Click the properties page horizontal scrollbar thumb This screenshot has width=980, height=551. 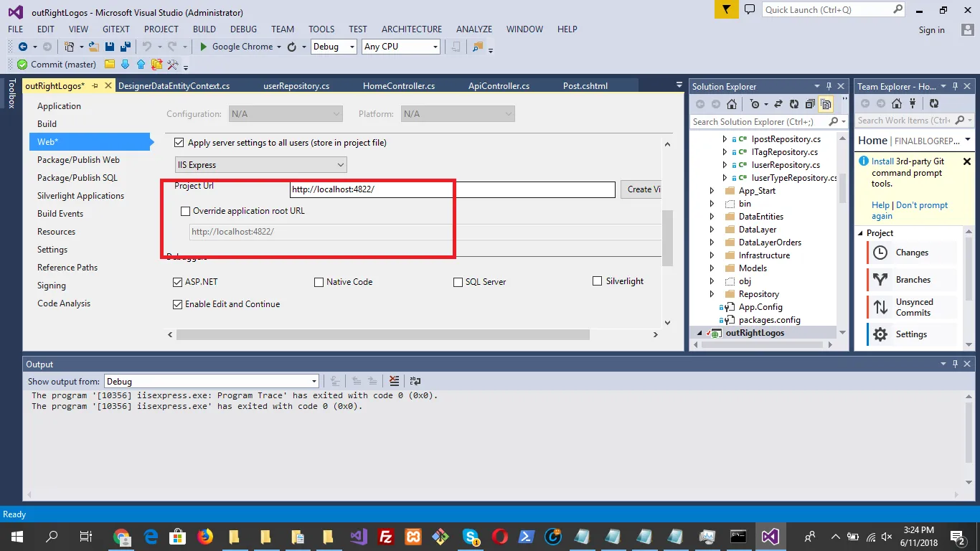point(383,335)
